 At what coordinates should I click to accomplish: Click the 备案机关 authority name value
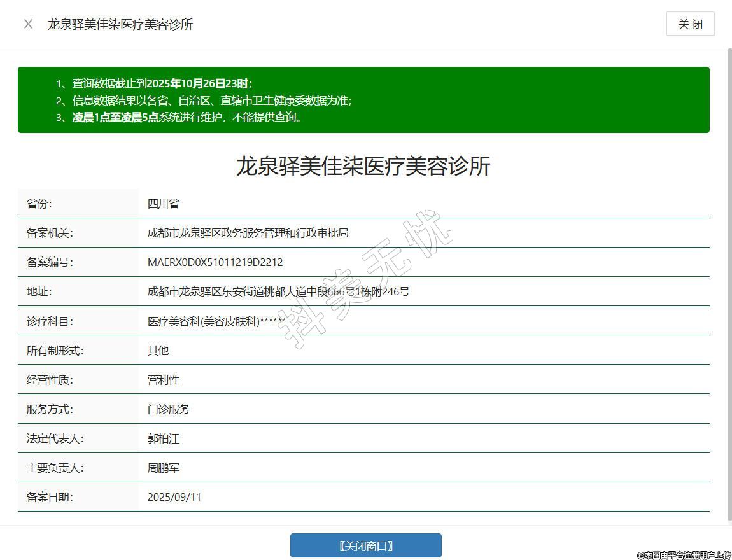point(248,233)
